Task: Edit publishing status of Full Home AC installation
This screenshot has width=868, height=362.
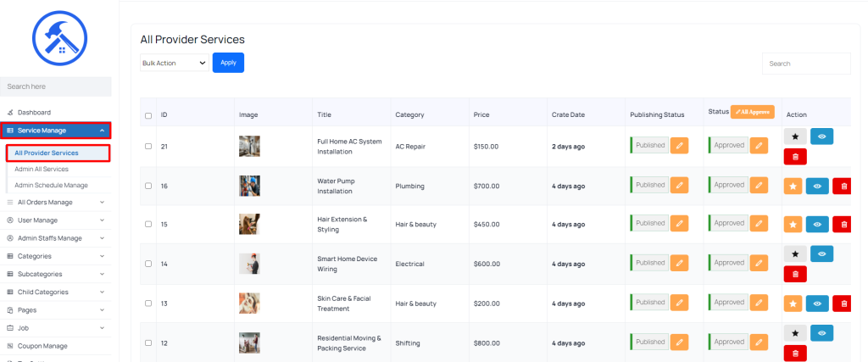Action: click(x=679, y=146)
